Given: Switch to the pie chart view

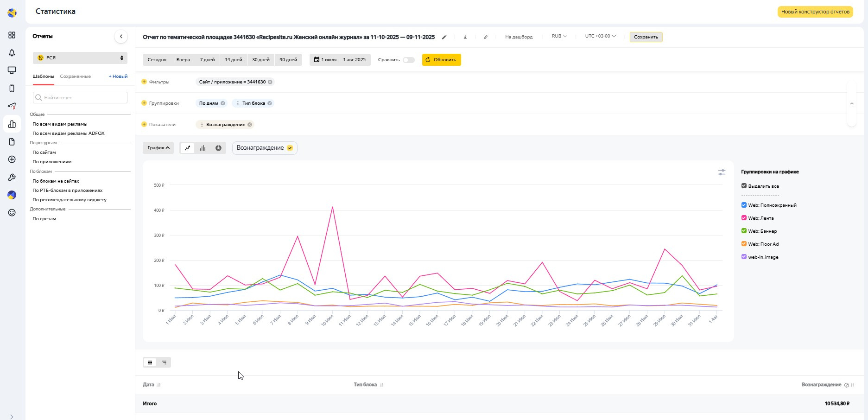Looking at the screenshot, I should (x=218, y=148).
